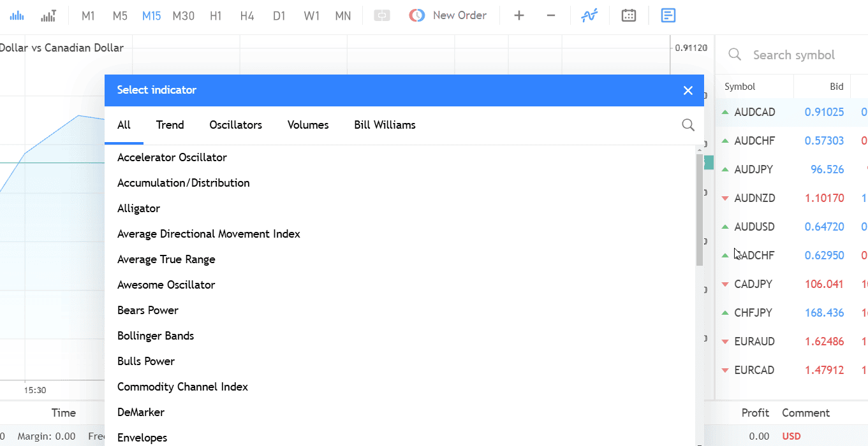Click the Search symbol input field
This screenshot has width=868, height=446.
click(x=794, y=55)
